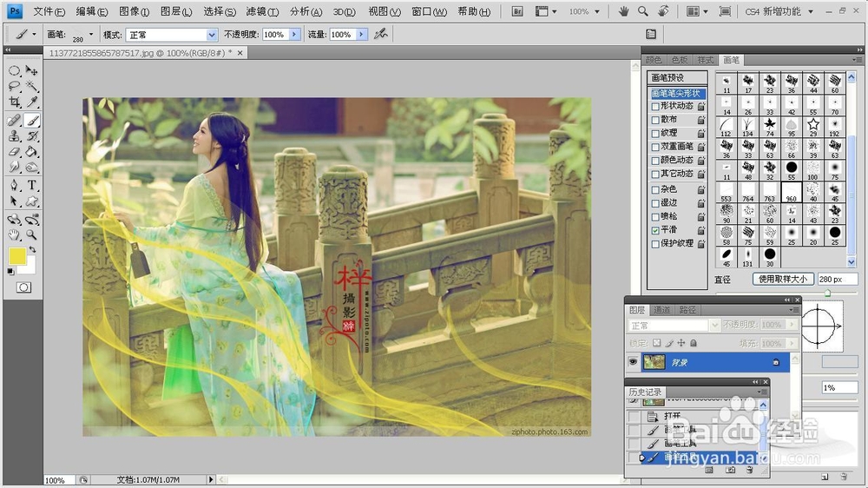Viewport: 868px width, 488px height.
Task: Open the brush preset picker dropdown
Action: 91,35
